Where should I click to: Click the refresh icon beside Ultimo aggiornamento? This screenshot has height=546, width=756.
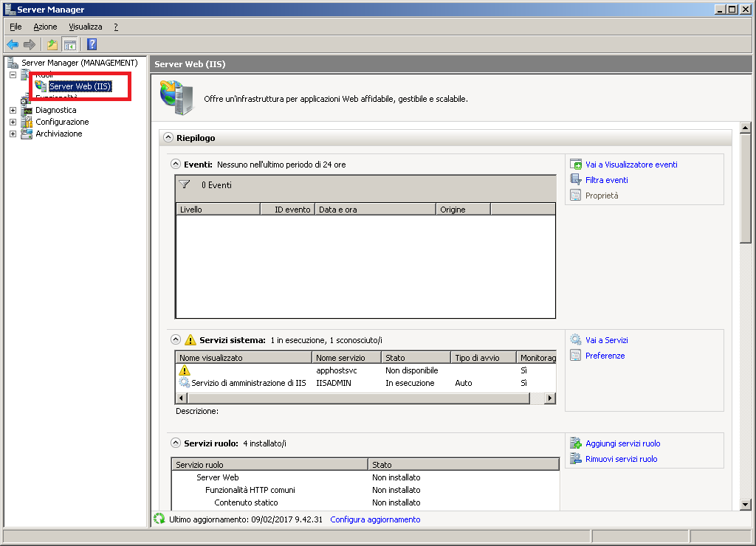click(x=159, y=519)
